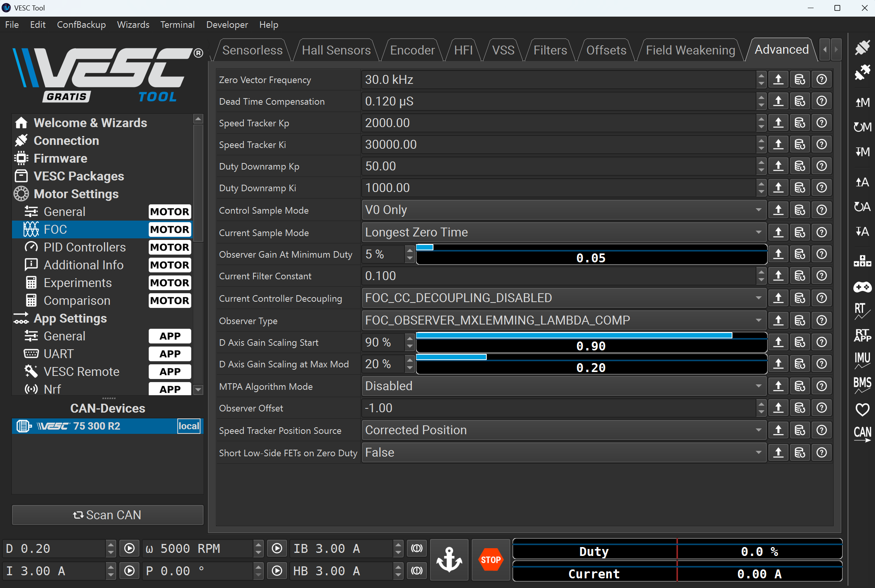875x588 pixels.
Task: Click the red STOP button
Action: pyautogui.click(x=491, y=559)
